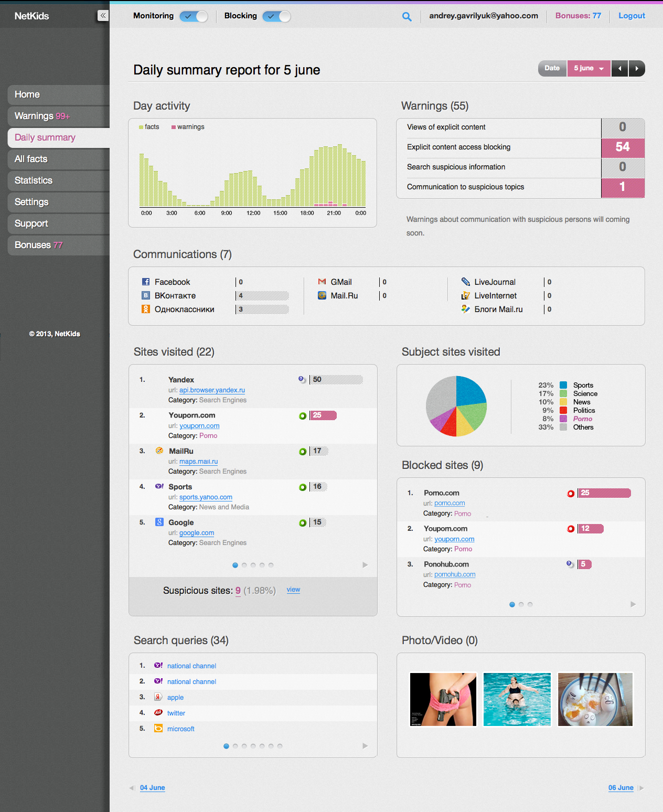Go to 06 June report link

click(621, 788)
